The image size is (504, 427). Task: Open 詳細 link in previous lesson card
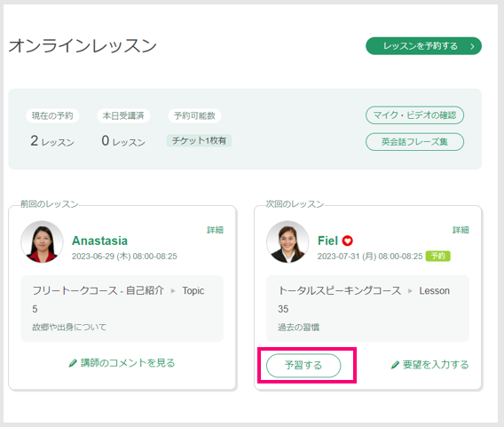tap(215, 230)
